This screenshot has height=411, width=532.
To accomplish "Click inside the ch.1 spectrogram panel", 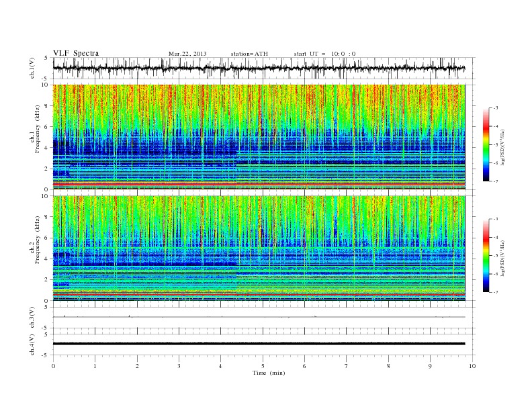I will tap(259, 137).
